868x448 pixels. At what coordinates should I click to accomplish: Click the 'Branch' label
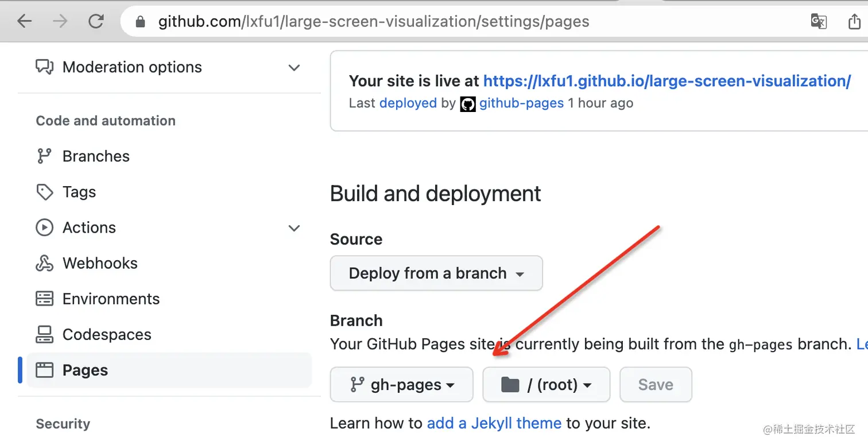(x=356, y=320)
